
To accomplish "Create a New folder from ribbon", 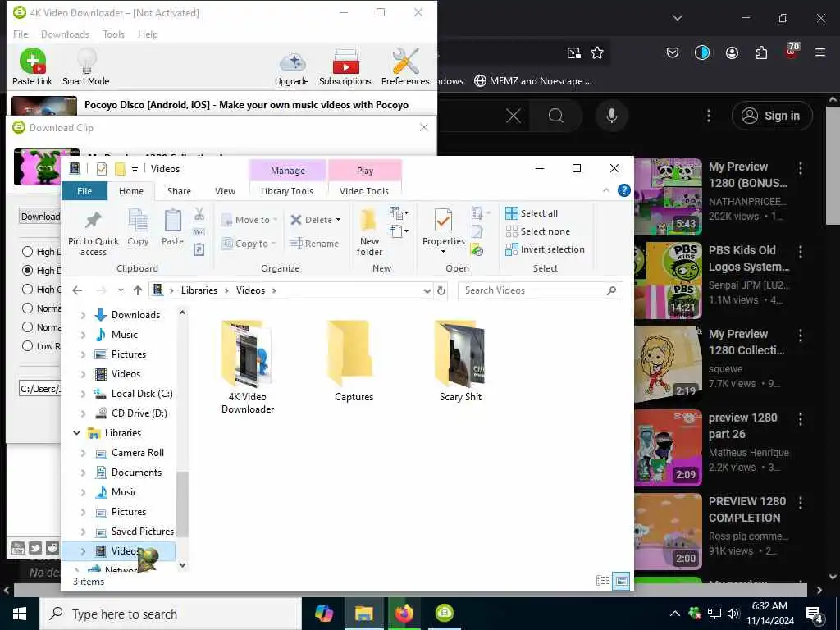I will (370, 232).
